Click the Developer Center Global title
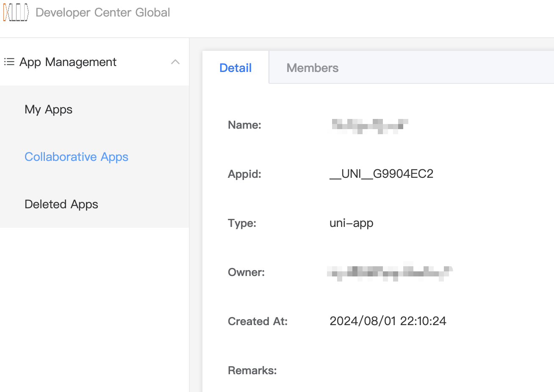Screen dimensions: 554x392 click(103, 13)
